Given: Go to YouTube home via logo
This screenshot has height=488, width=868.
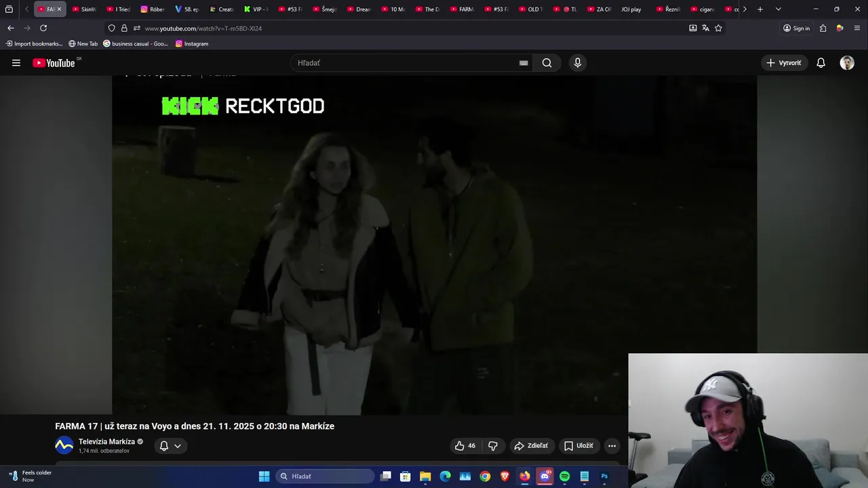Looking at the screenshot, I should [x=54, y=63].
